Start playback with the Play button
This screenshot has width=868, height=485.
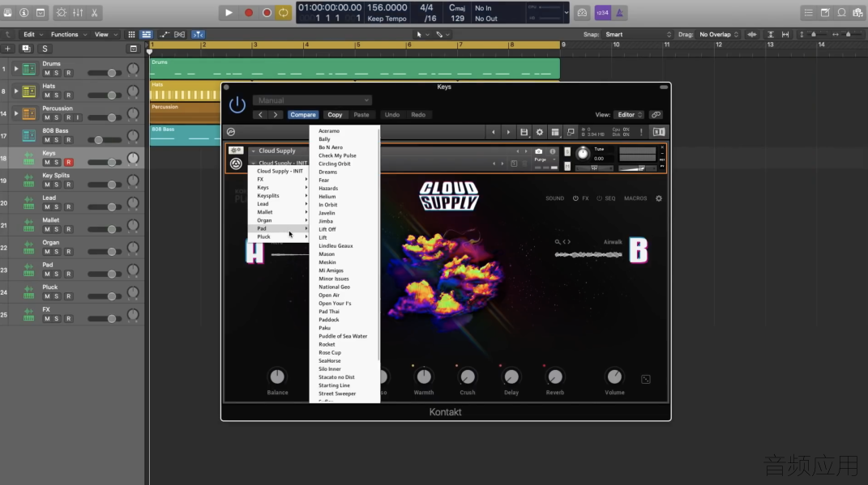229,13
